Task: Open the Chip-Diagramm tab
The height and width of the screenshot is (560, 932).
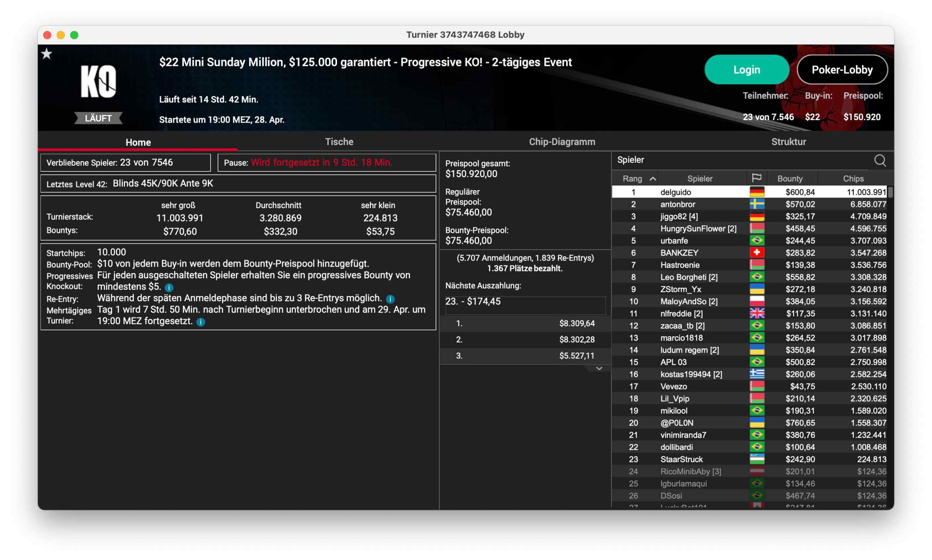Action: 561,142
